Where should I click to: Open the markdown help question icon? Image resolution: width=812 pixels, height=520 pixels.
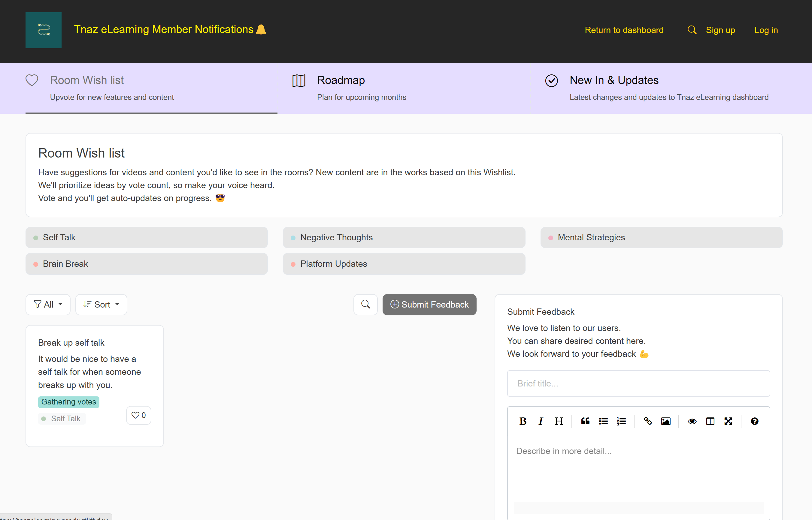click(754, 421)
